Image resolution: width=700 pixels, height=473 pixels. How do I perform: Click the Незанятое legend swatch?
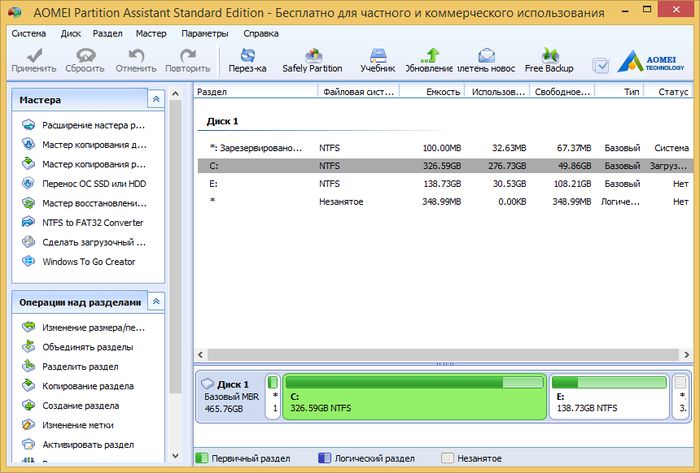tap(447, 458)
